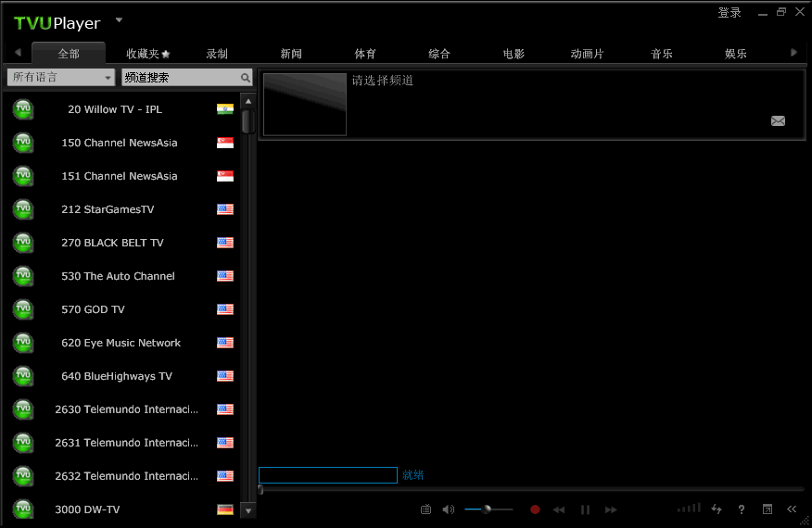812x528 pixels.
Task: Select channel 151 Channel NewsAsia
Action: point(123,176)
